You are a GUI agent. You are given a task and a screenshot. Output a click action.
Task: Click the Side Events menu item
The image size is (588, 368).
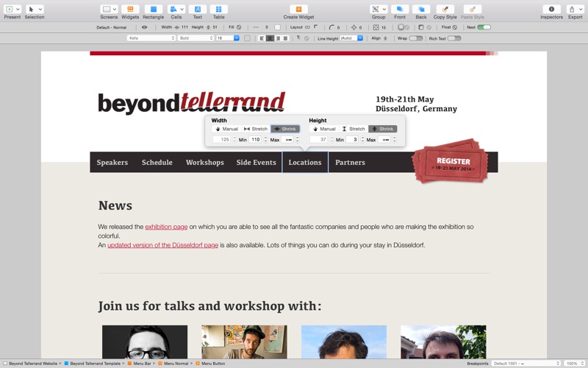[x=256, y=162]
